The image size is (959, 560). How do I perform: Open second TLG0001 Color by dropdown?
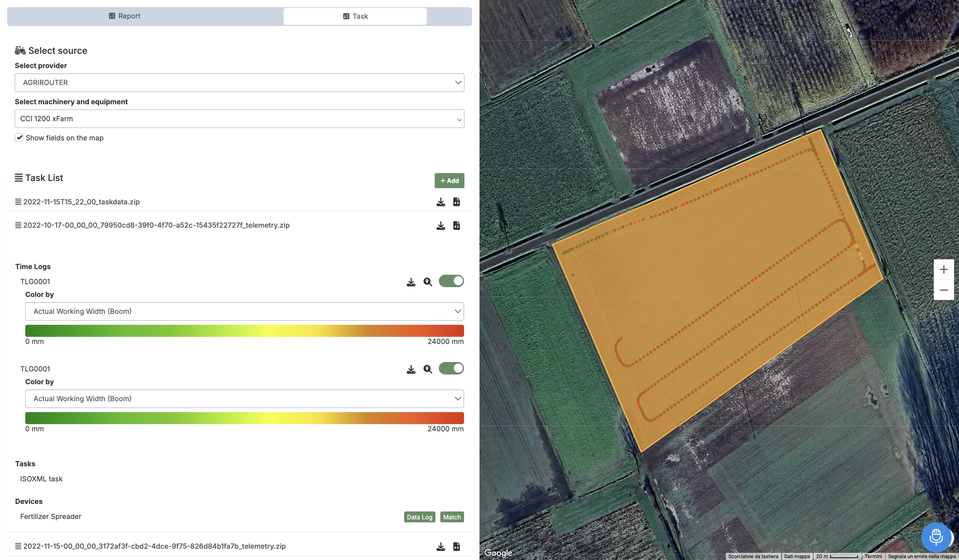point(244,399)
